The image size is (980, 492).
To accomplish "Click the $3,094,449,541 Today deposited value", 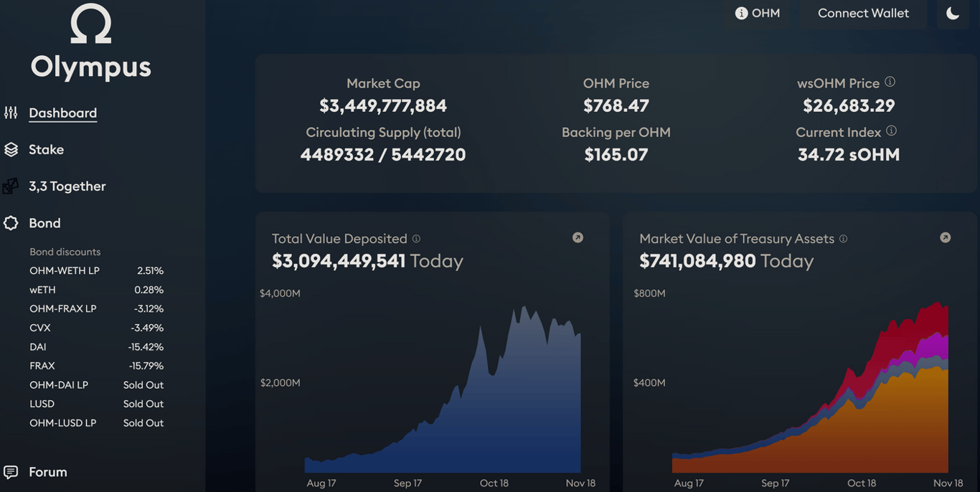I will (x=367, y=261).
